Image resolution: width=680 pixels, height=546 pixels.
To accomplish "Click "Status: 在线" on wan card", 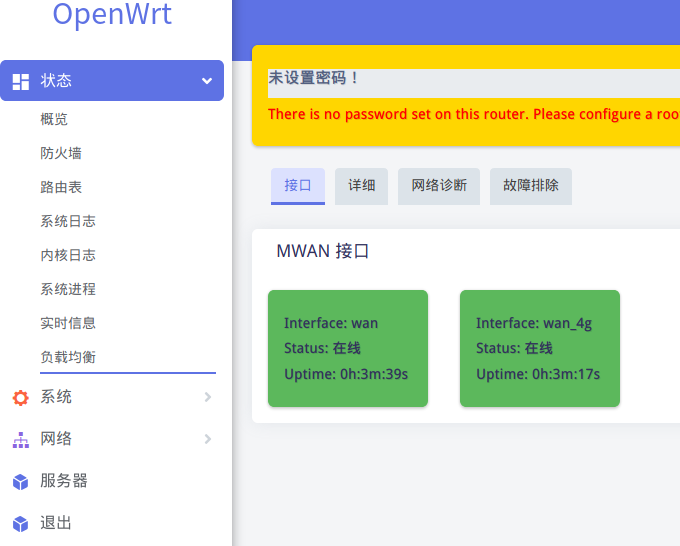I will (x=322, y=348).
